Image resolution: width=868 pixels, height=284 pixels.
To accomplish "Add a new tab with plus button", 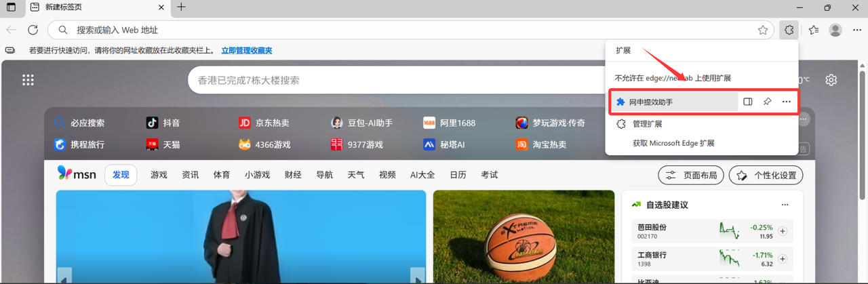I will coord(181,7).
